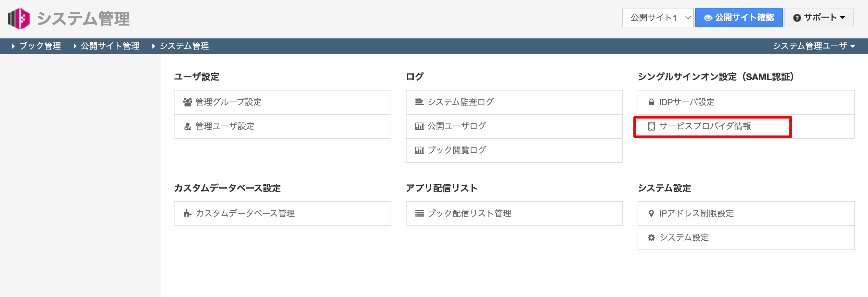Click the lock icon beside IDPサーバ設定

[x=651, y=102]
